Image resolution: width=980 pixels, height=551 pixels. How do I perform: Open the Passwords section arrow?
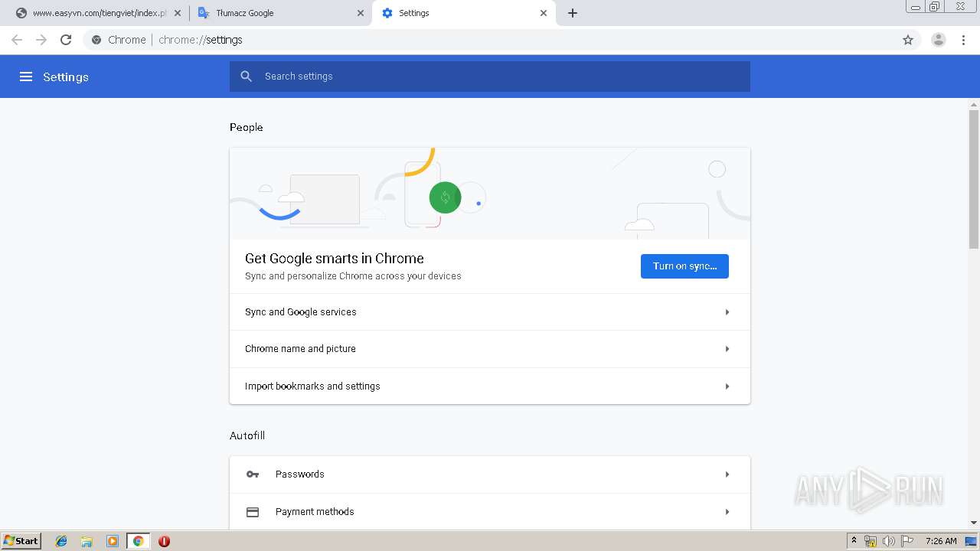[x=727, y=474]
